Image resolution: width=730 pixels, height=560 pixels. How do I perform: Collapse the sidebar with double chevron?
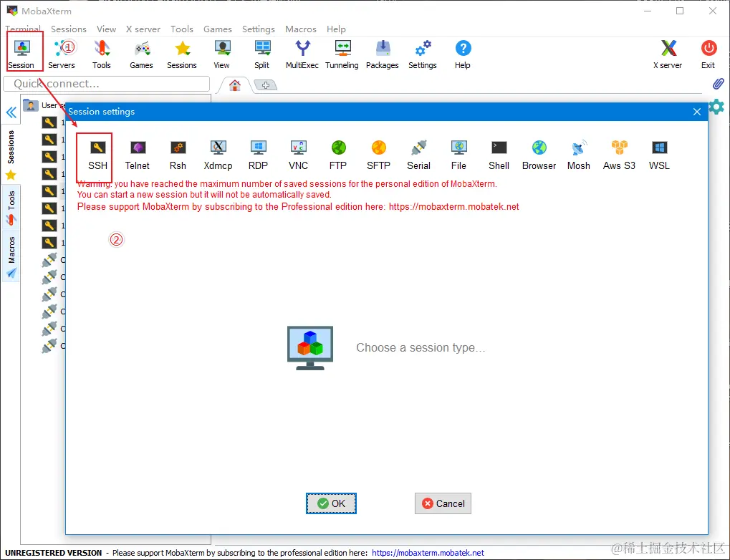tap(11, 112)
